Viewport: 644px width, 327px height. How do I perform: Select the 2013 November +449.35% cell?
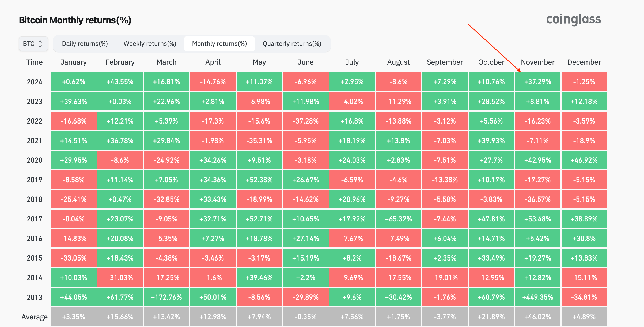point(538,297)
